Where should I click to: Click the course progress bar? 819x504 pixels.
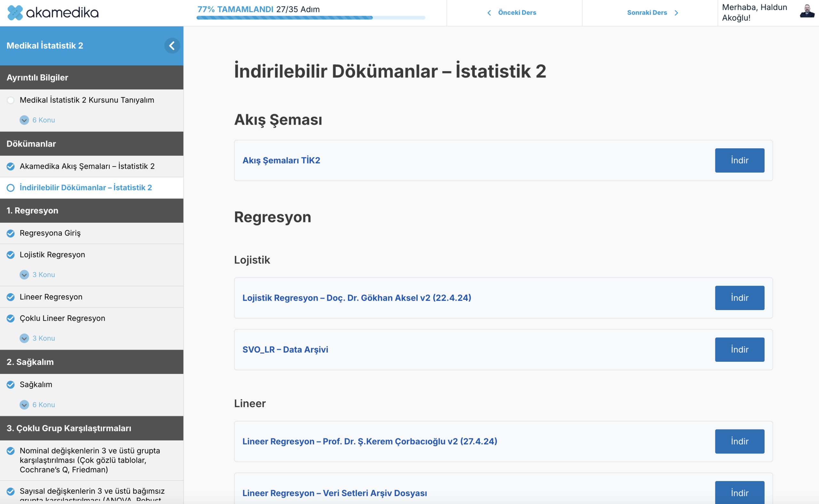point(311,18)
